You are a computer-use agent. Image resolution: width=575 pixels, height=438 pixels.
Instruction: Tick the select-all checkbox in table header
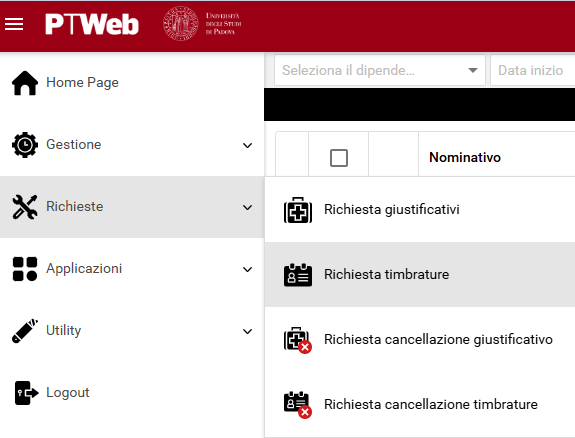pyautogui.click(x=339, y=158)
